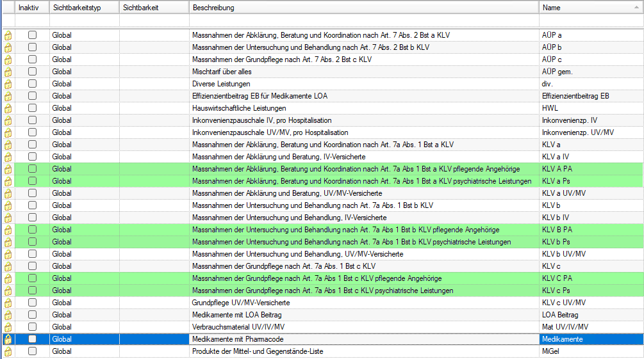Select Global cell in the MiGel row
Screen dimensions: 644x359
tap(84, 351)
